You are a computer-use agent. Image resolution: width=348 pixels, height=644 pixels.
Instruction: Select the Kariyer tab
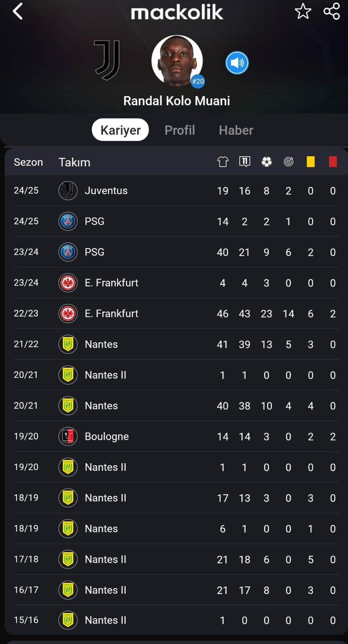coord(120,130)
